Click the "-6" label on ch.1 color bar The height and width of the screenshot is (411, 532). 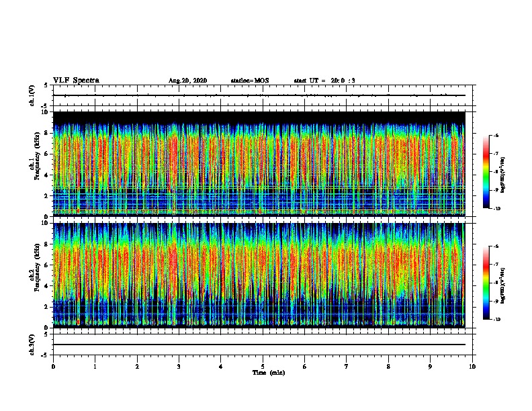click(x=496, y=135)
